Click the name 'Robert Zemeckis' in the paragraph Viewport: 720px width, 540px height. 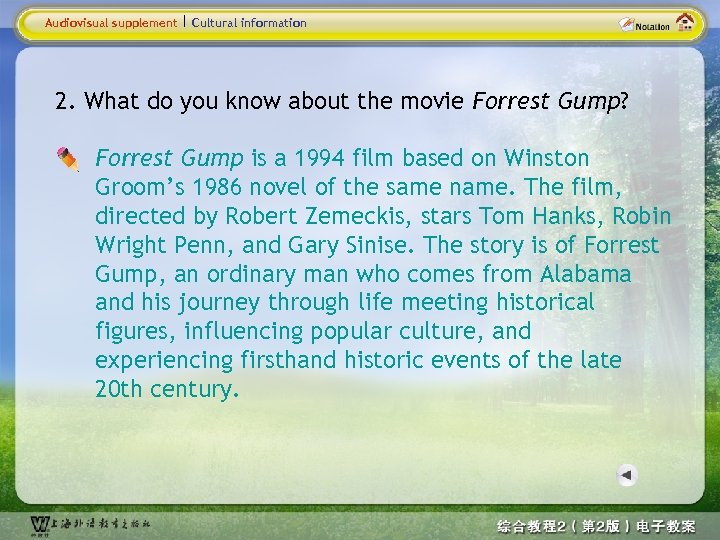coord(317,216)
